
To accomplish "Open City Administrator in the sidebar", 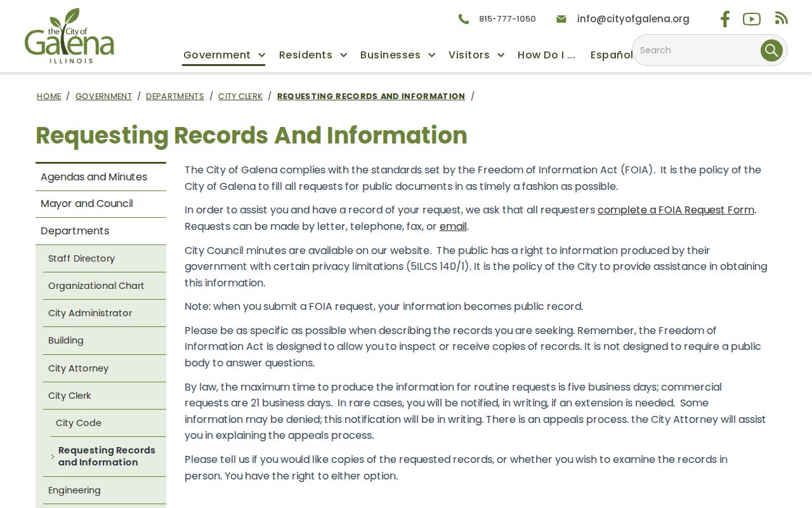I will click(105, 313).
